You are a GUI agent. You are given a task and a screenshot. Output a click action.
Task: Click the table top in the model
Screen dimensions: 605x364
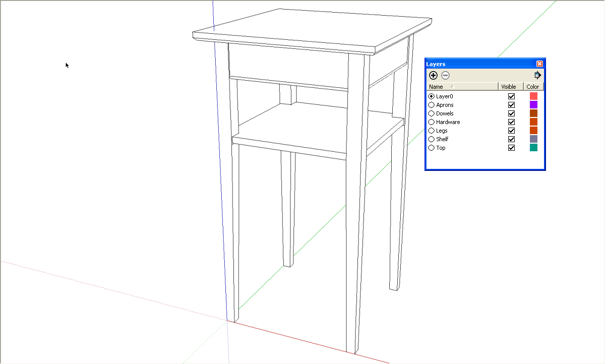[313, 30]
